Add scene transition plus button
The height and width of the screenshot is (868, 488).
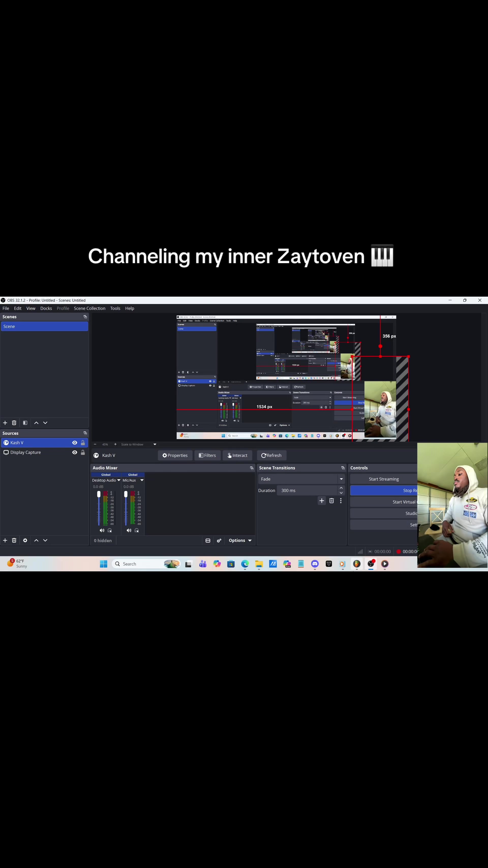tap(322, 501)
